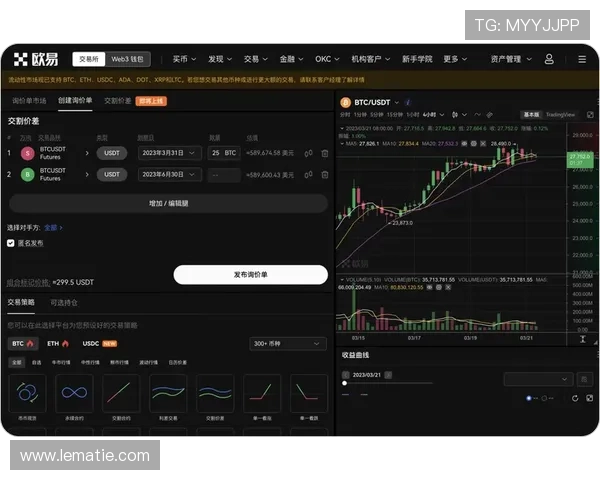
Task: Click the chart price scale reset icon
Action: tap(582, 339)
